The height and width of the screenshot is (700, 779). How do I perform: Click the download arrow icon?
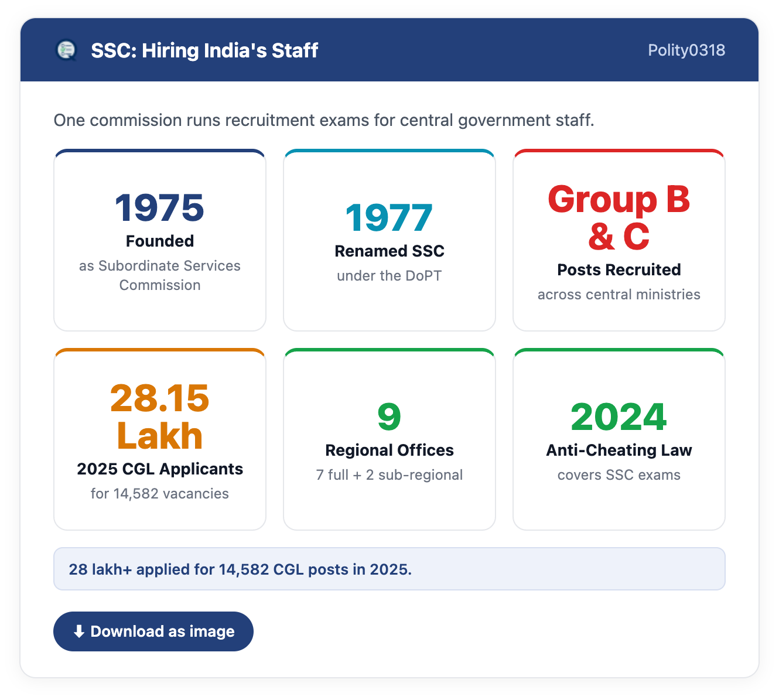tap(79, 631)
